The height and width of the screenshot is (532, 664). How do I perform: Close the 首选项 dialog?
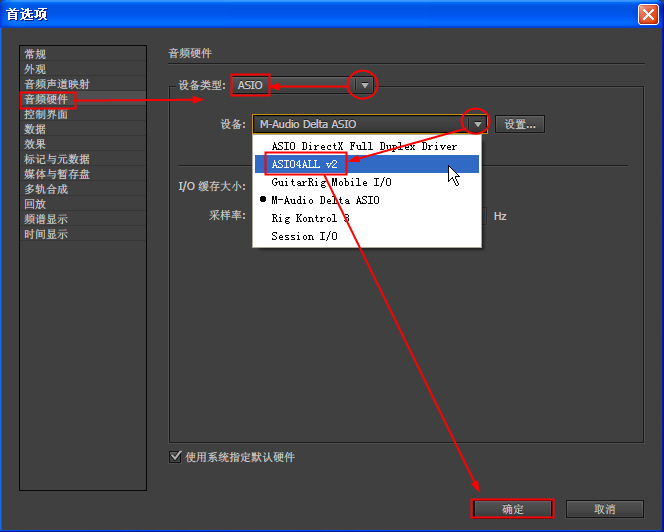648,14
